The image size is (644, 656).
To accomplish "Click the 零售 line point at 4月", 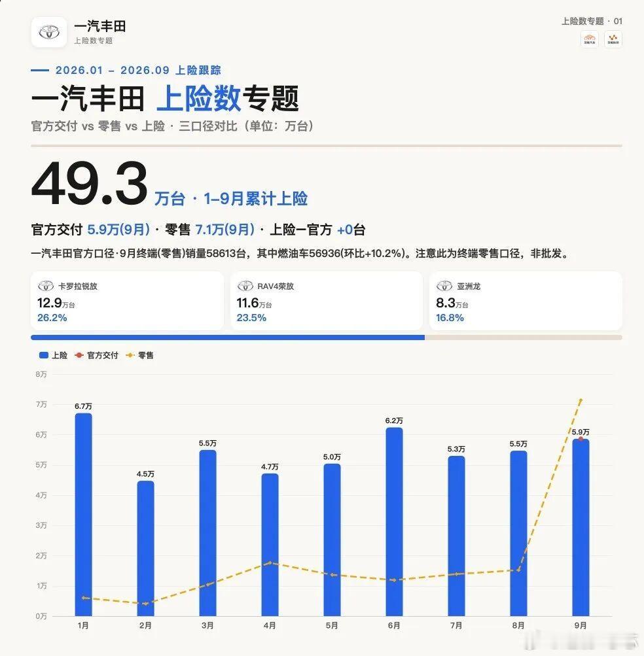I will coord(270,563).
